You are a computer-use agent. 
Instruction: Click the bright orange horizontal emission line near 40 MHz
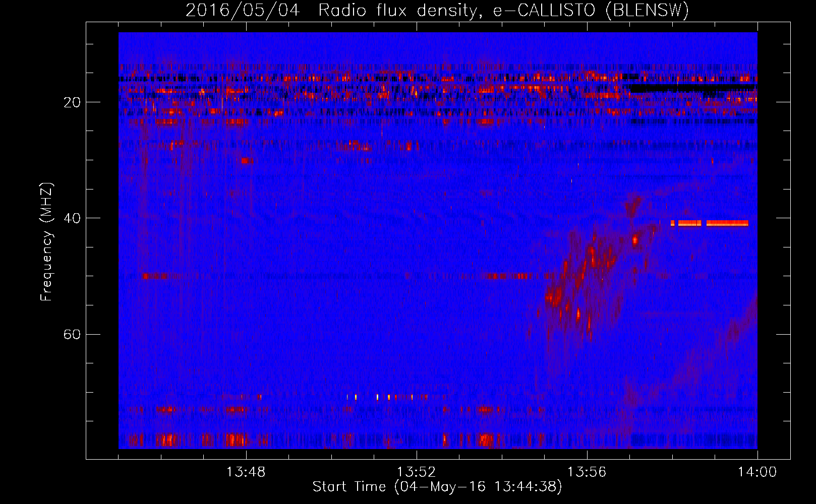point(710,223)
